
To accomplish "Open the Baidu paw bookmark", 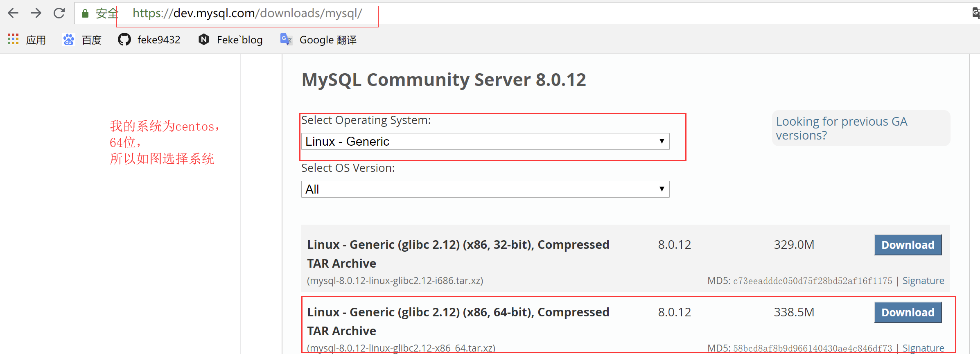I will pos(68,40).
